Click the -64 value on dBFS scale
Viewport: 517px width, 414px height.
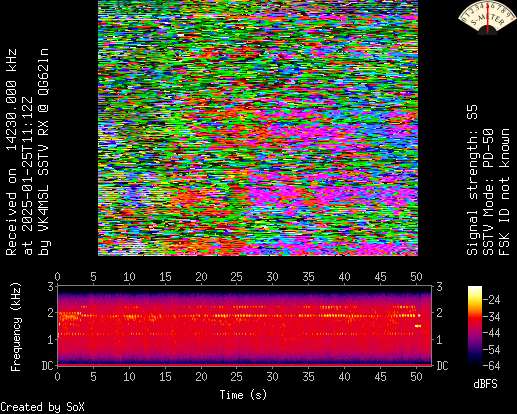[491, 366]
